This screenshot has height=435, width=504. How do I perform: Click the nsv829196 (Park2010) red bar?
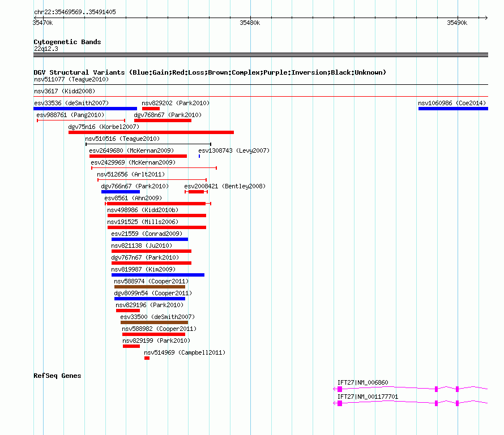(128, 311)
